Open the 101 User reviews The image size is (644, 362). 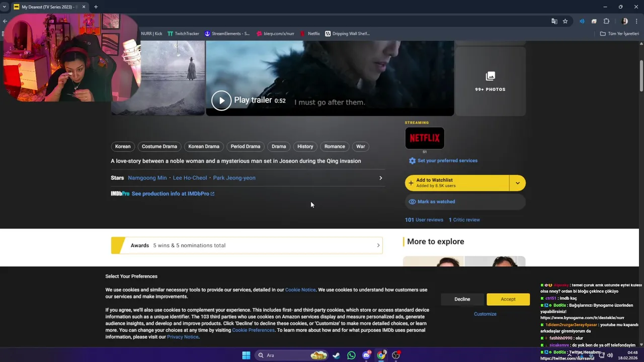424,220
